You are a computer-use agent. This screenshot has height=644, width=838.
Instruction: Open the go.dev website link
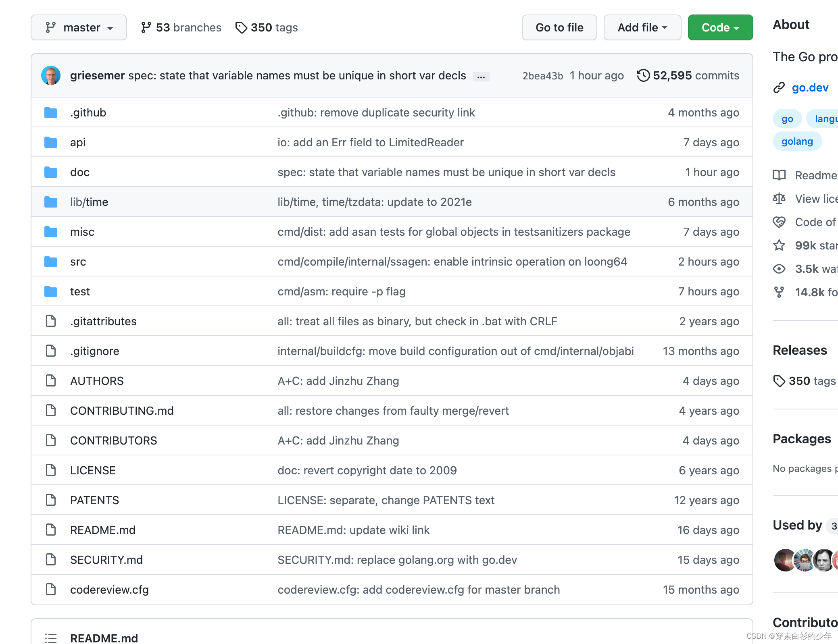(x=810, y=87)
